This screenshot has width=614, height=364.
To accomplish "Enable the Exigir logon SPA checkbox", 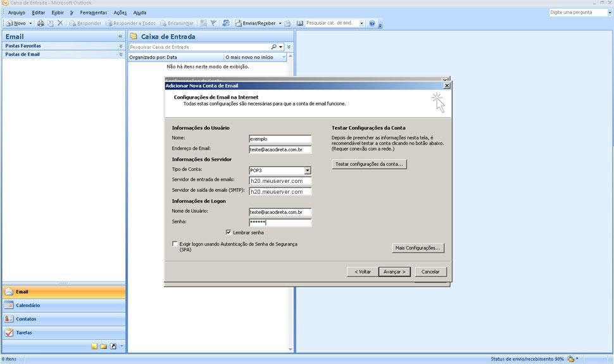I will (175, 244).
